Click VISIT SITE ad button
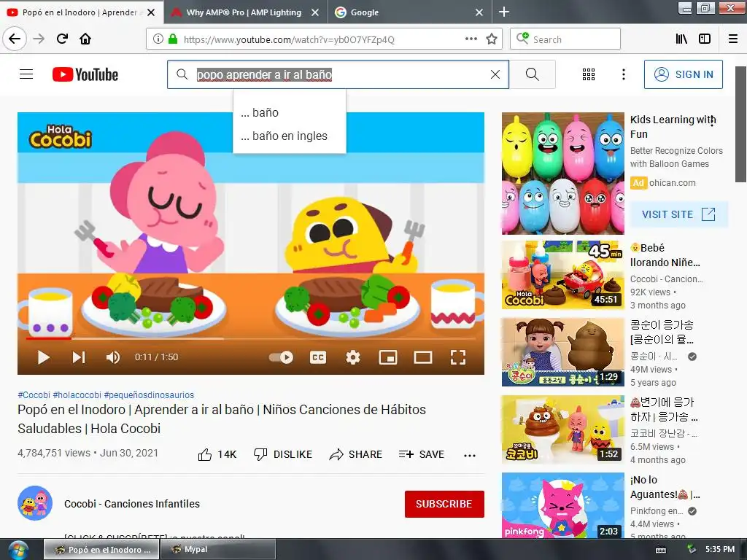The height and width of the screenshot is (560, 747). click(x=679, y=214)
